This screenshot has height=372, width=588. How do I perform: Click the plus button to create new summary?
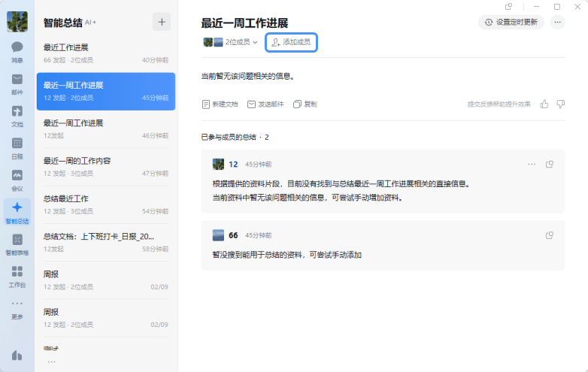coord(162,22)
